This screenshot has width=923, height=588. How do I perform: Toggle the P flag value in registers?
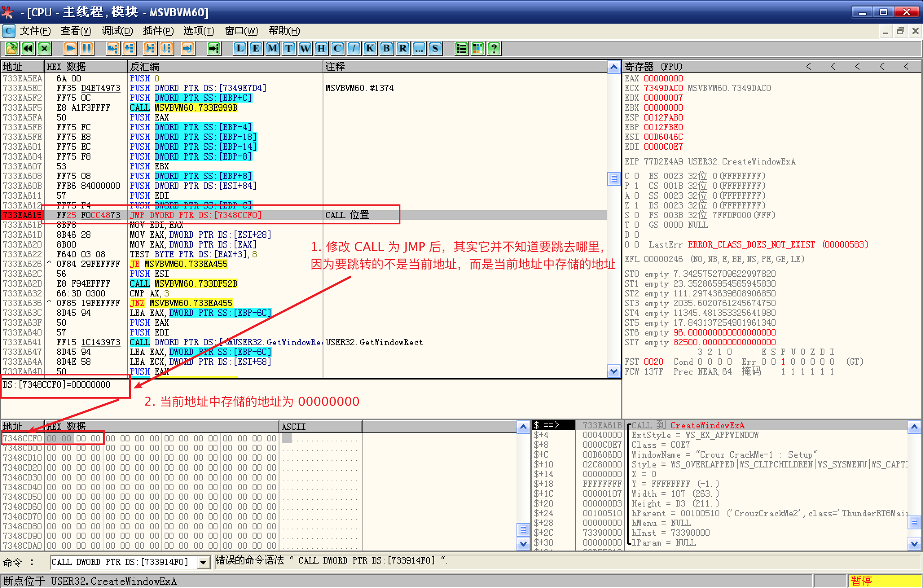(637, 186)
